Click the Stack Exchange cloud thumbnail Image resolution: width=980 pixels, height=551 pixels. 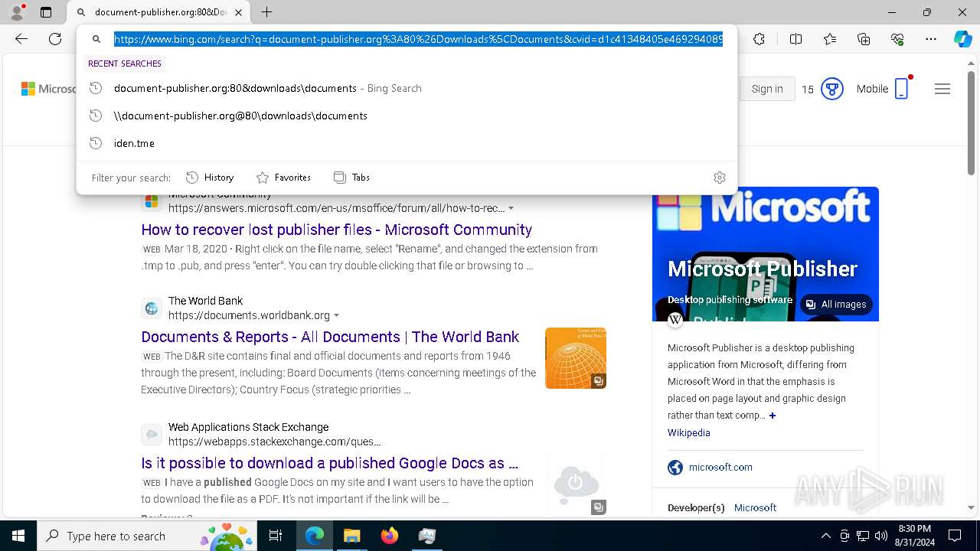coord(576,484)
